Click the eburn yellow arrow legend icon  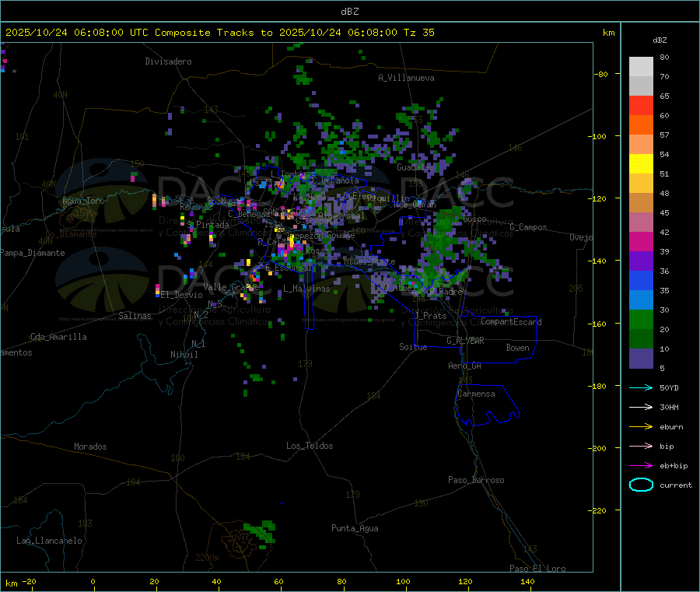pos(641,427)
